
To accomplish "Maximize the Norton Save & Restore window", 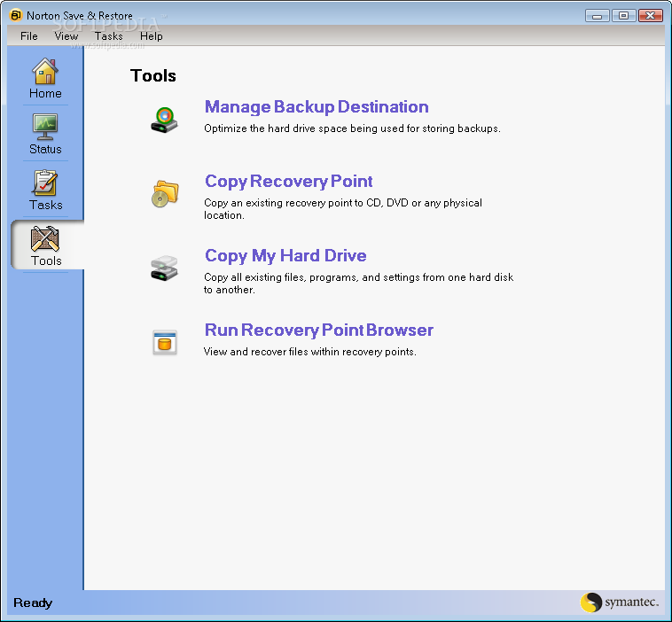I will coord(623,16).
